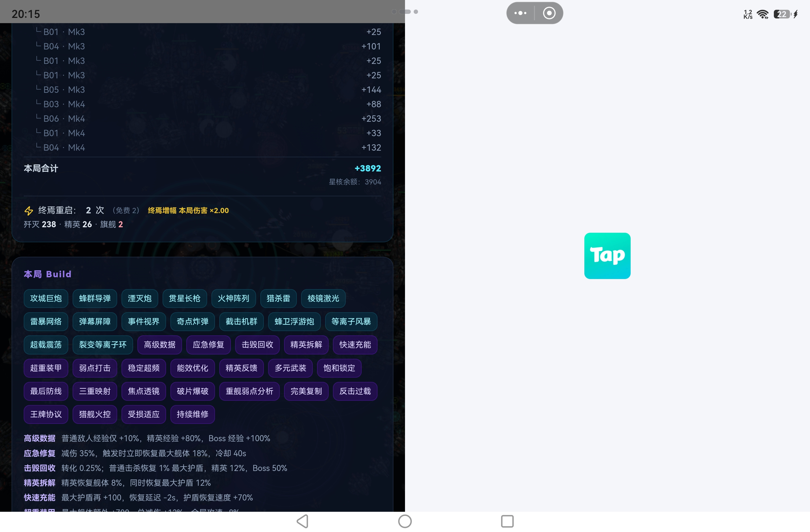Select the 裂变等离子环 chip
The width and height of the screenshot is (810, 532).
(x=103, y=345)
